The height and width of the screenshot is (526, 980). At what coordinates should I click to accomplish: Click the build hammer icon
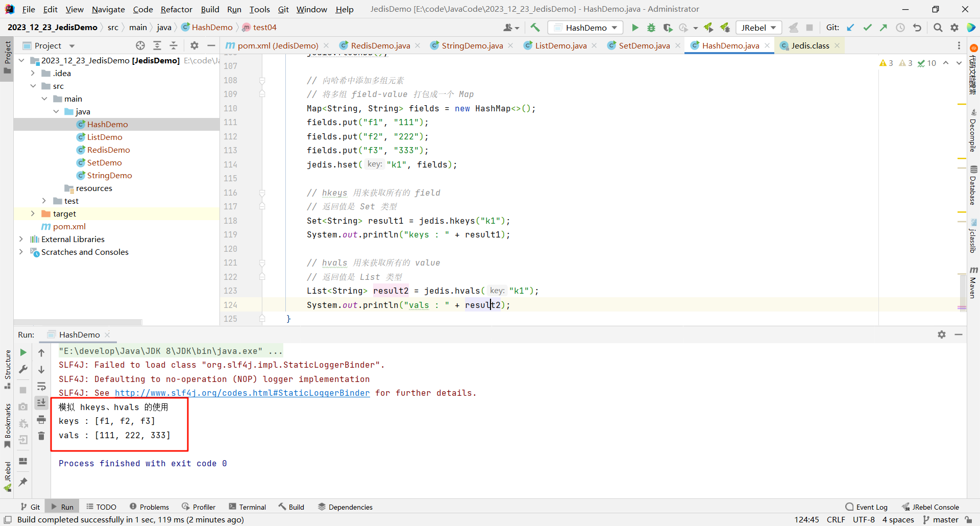(x=535, y=28)
